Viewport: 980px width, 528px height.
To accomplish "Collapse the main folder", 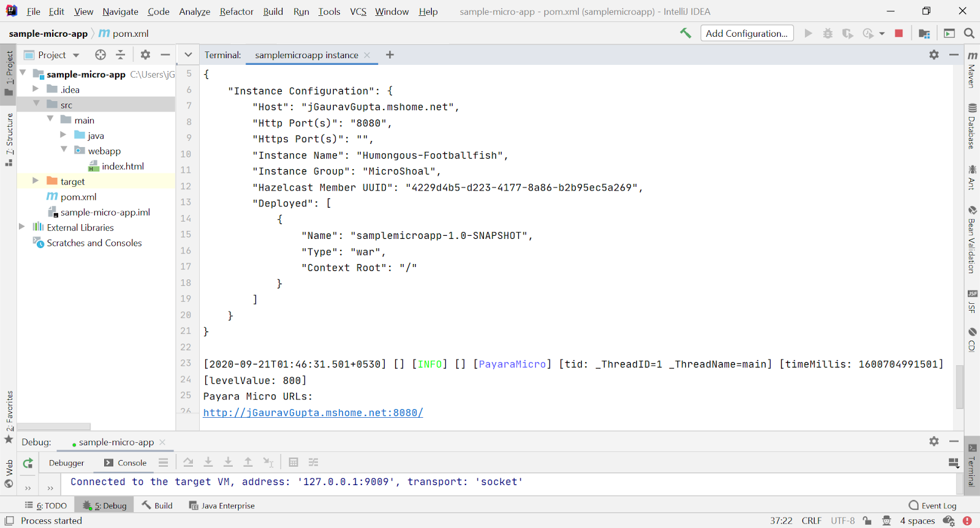I will tap(50, 119).
